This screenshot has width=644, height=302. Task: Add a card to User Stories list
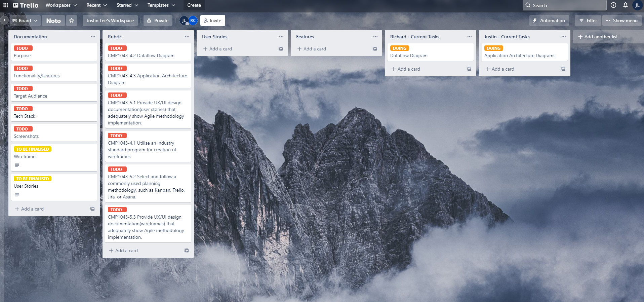(x=217, y=49)
